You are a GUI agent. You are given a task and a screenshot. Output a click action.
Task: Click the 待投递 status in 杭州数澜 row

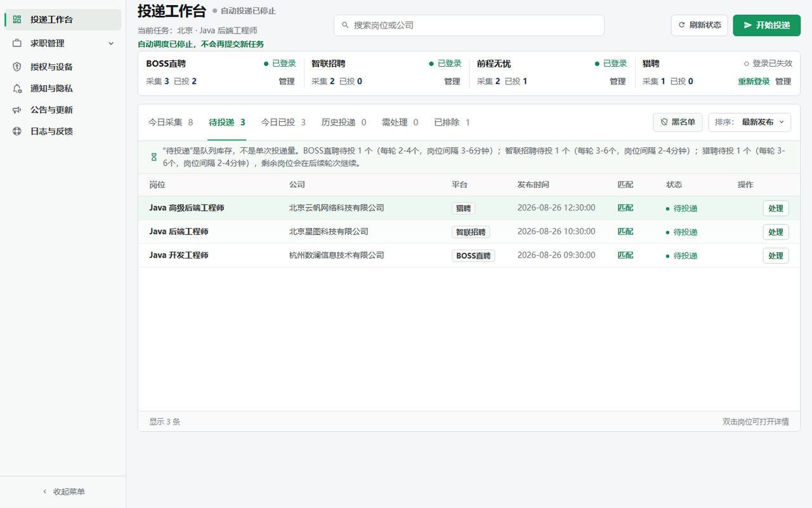click(681, 255)
